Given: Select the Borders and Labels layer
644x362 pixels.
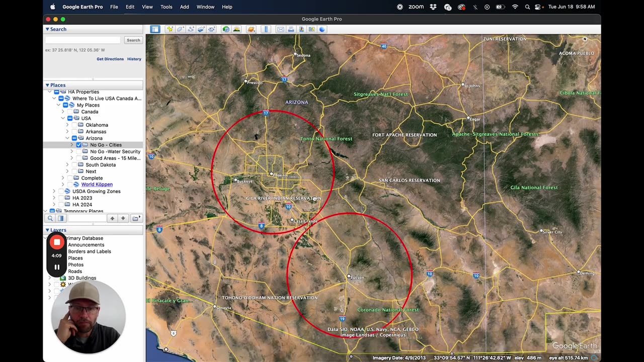Looking at the screenshot, I should (90, 251).
